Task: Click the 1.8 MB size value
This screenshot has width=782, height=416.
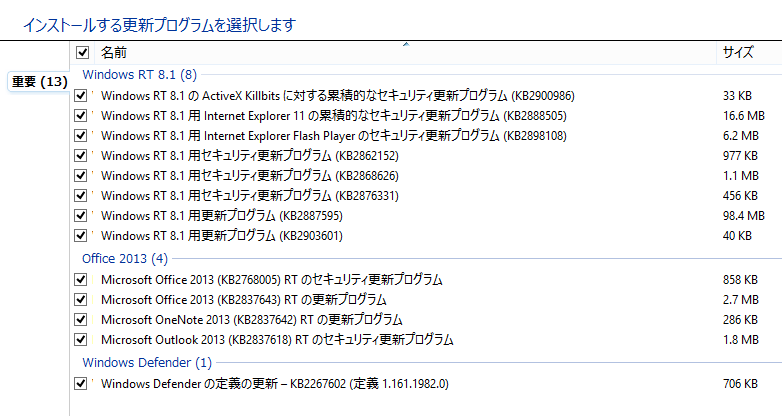Action: coord(741,339)
